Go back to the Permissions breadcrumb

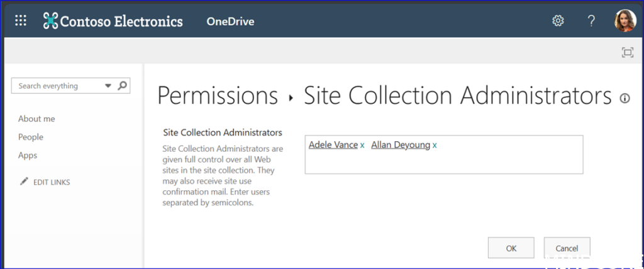[x=218, y=96]
